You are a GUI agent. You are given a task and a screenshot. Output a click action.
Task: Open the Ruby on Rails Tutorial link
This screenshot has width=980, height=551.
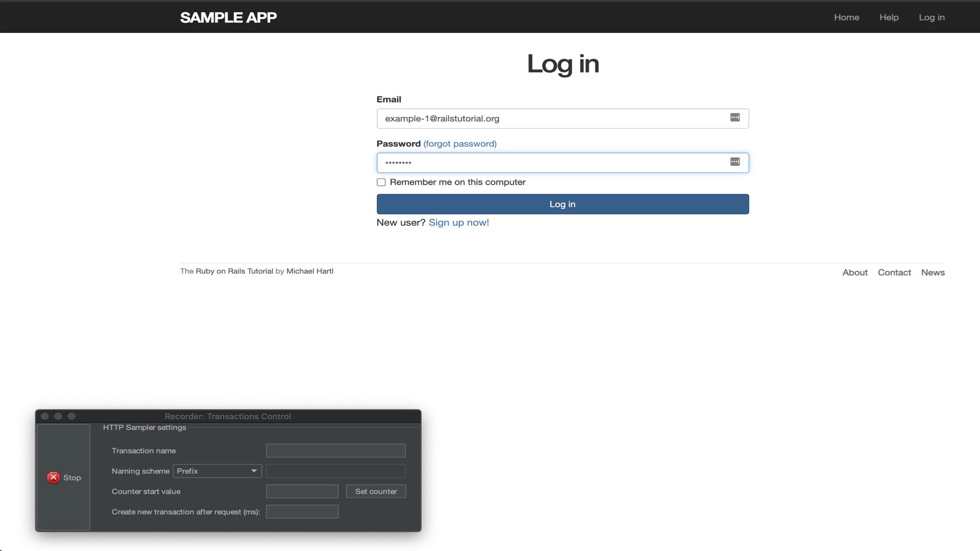coord(234,271)
